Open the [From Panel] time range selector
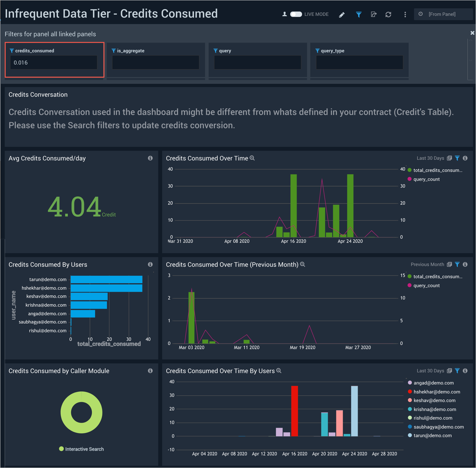This screenshot has height=468, width=476. click(442, 14)
